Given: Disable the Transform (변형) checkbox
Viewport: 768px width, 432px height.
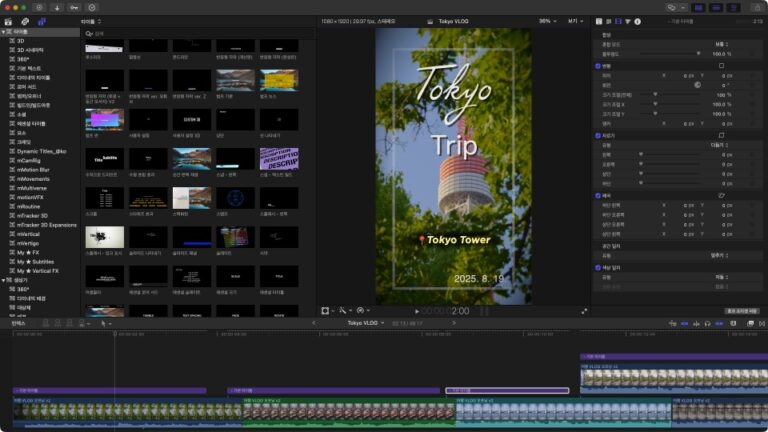Looking at the screenshot, I should (598, 66).
